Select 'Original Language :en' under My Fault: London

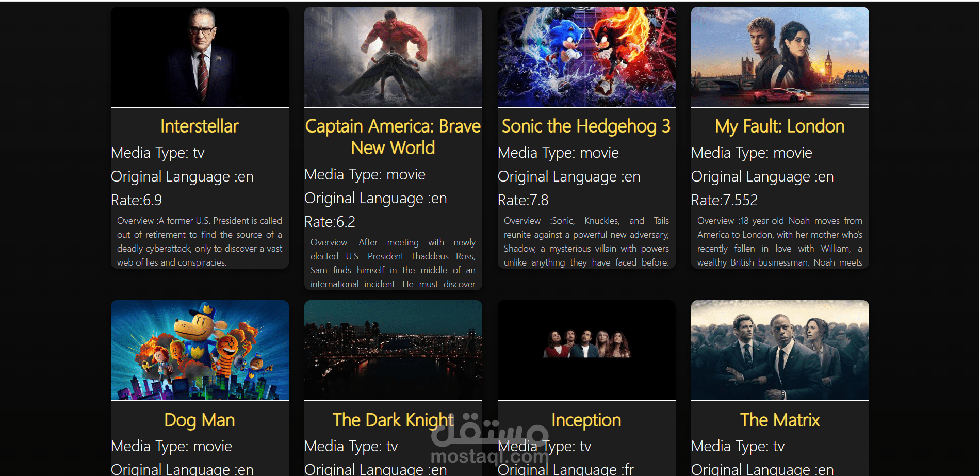(762, 177)
